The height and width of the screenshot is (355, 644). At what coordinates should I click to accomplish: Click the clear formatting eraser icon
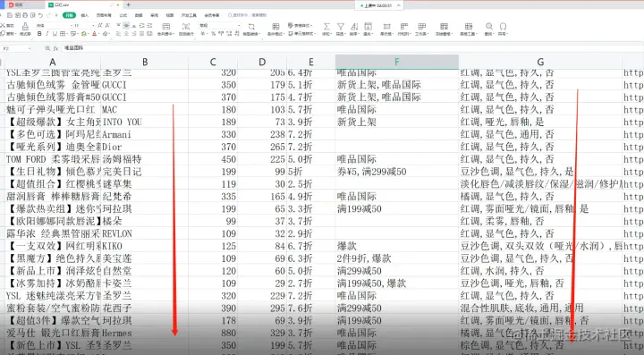[106, 34]
